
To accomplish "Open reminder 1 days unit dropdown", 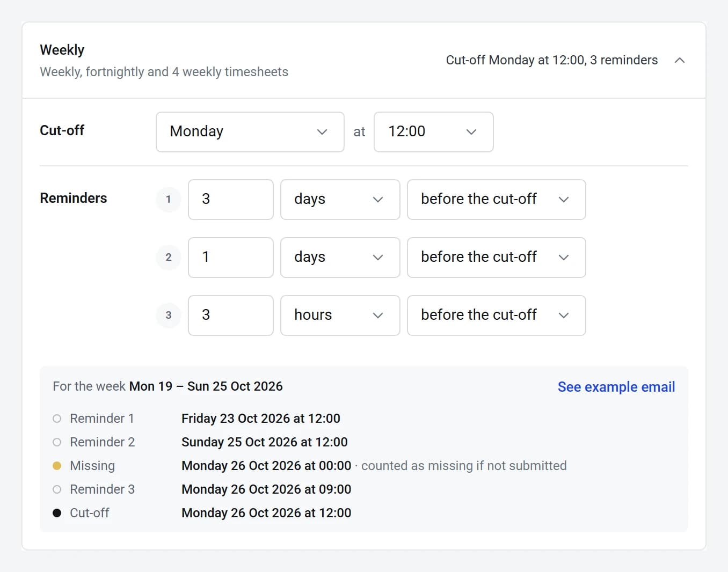I will pos(340,200).
